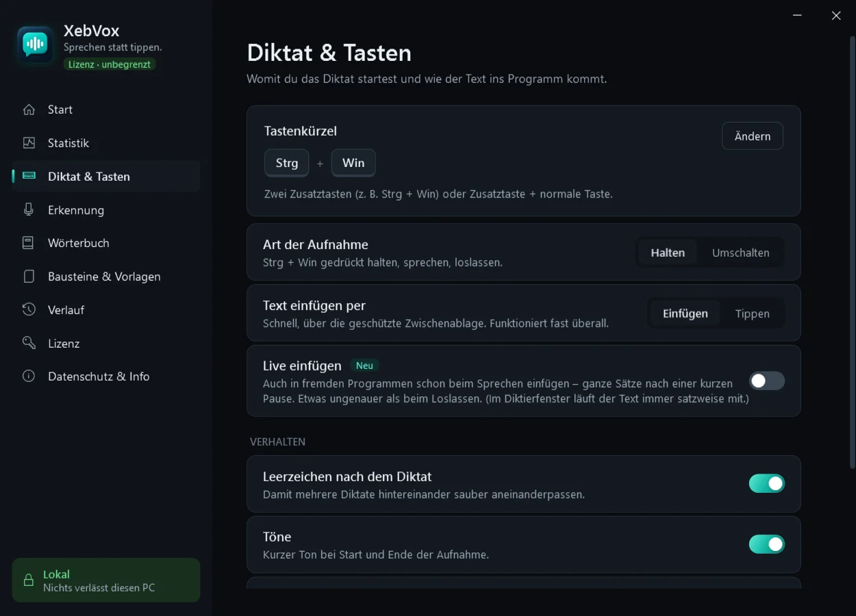Click the microphone icon for Erkennung
Image resolution: width=856 pixels, height=616 pixels.
29,209
